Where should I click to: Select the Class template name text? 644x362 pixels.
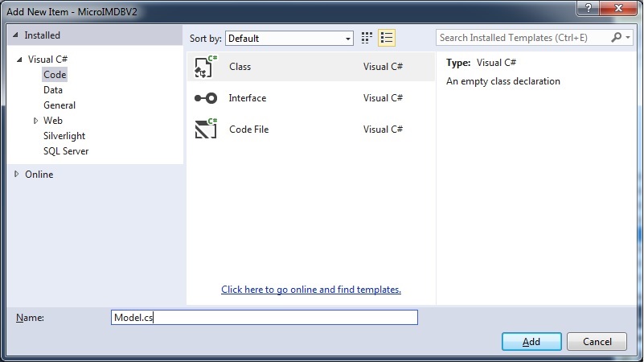[x=240, y=67]
